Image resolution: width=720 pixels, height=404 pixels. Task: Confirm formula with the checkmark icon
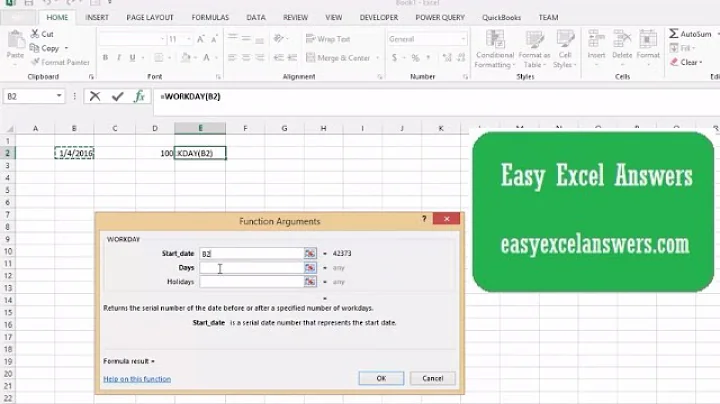[118, 96]
